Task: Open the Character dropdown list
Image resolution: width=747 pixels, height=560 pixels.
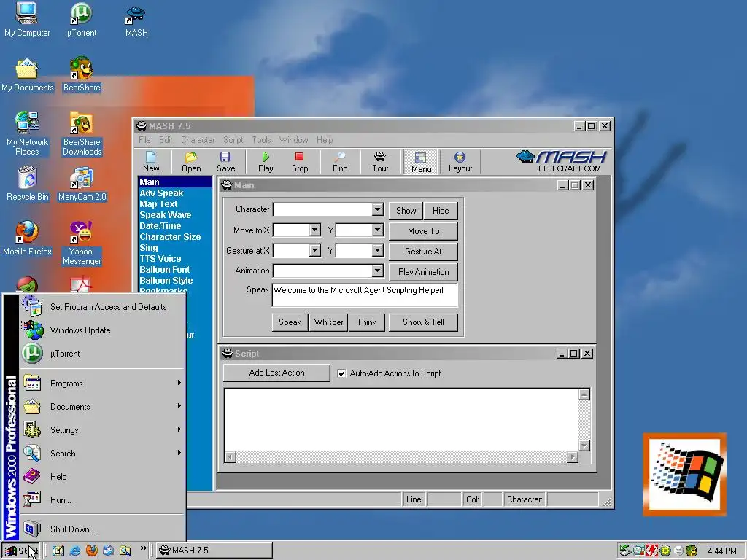Action: pyautogui.click(x=377, y=209)
